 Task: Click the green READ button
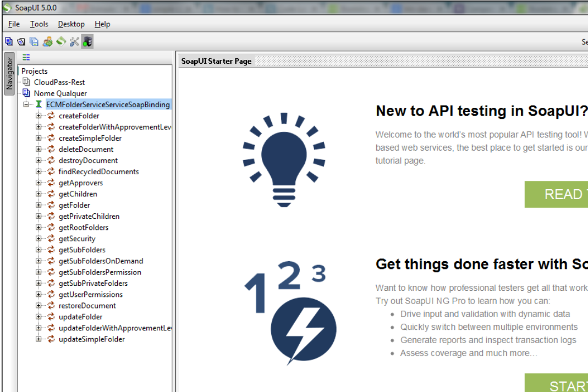click(556, 194)
